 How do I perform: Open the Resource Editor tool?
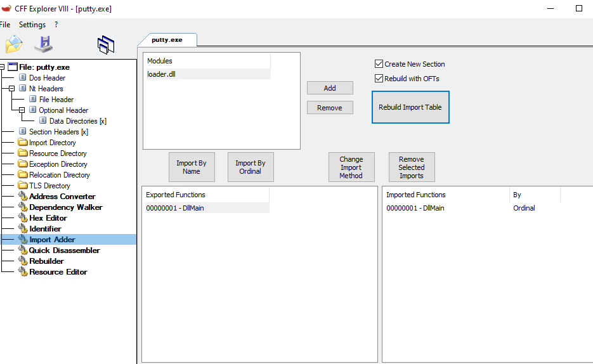58,272
